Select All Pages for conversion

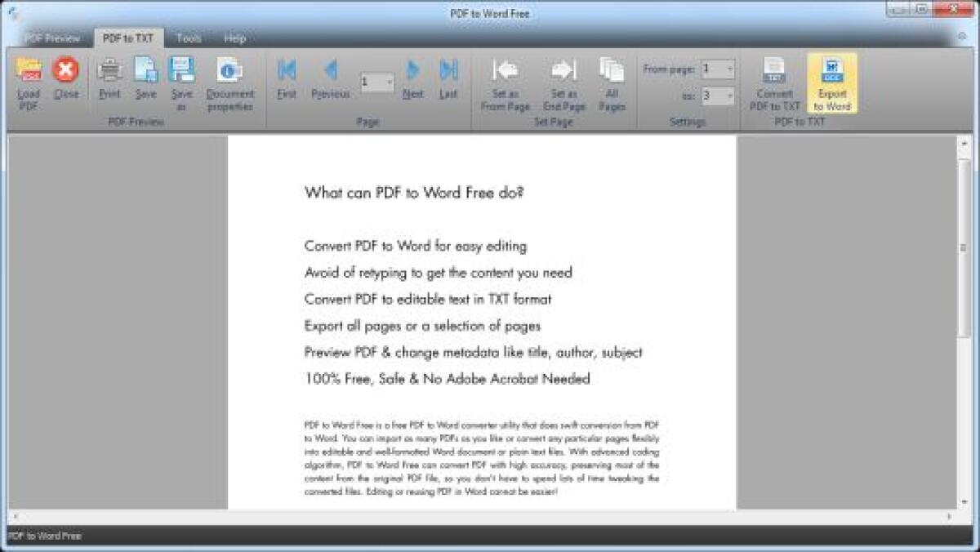coord(612,82)
